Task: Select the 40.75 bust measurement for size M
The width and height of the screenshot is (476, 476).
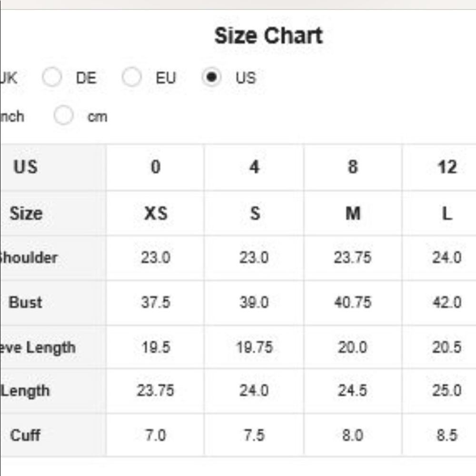Action: click(x=351, y=302)
